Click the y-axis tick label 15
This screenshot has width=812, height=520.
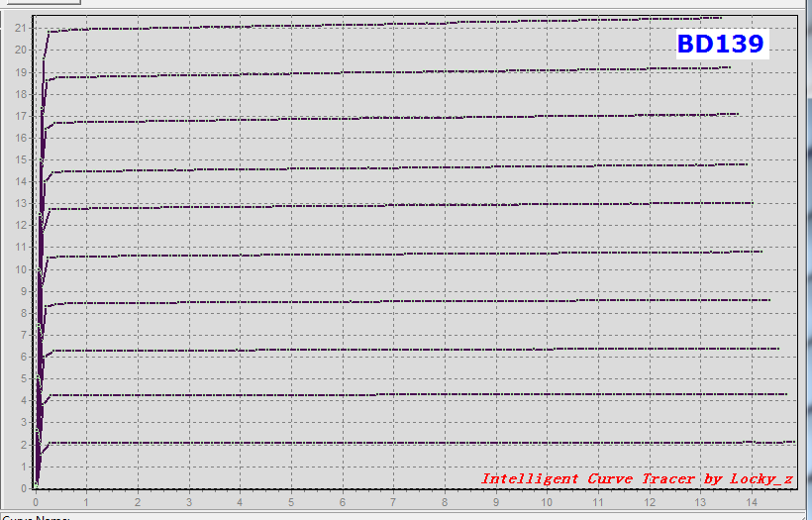click(x=20, y=159)
